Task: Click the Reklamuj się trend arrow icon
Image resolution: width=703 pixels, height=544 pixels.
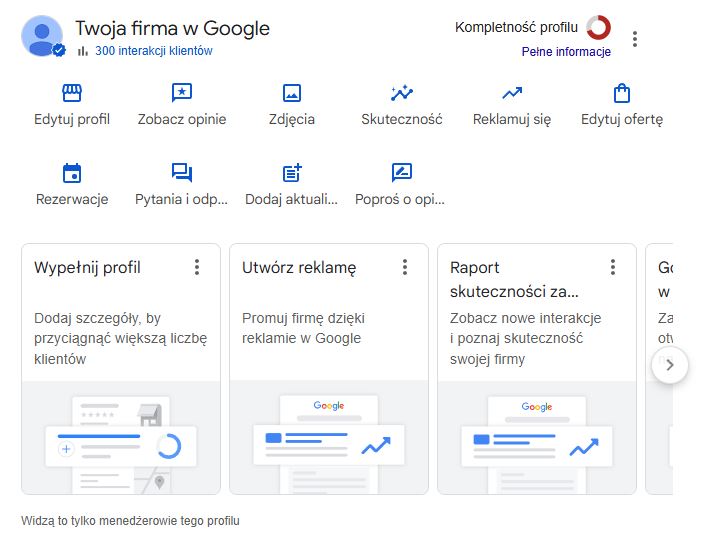Action: tap(512, 93)
